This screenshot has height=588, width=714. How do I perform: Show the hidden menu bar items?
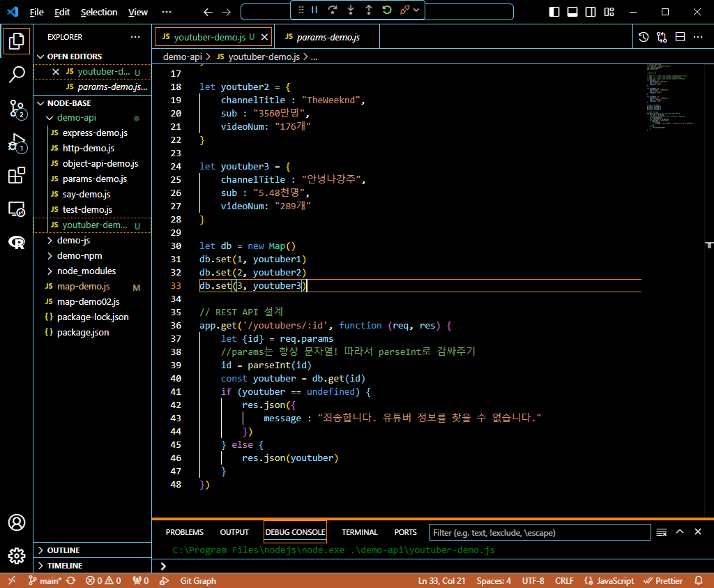pos(167,13)
